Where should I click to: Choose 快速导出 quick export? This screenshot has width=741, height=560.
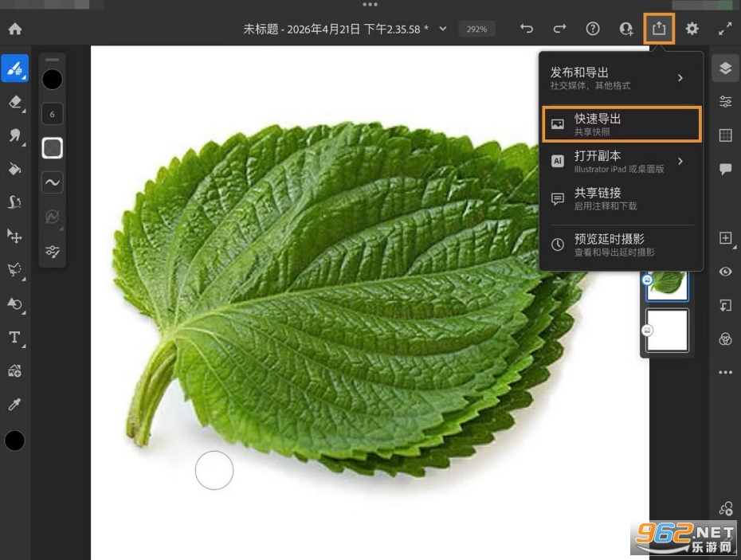coord(621,124)
